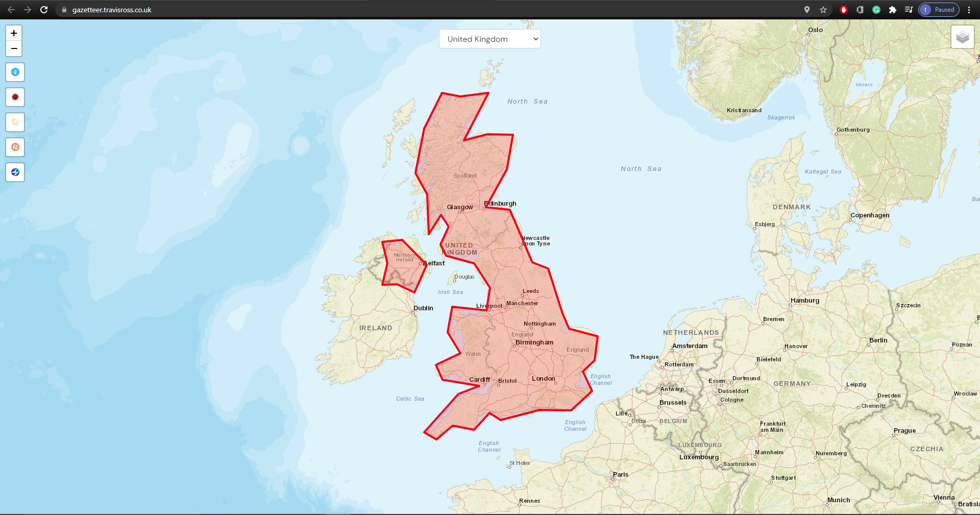Viewport: 980px width, 515px height.
Task: Zoom in on the map
Action: [x=14, y=33]
